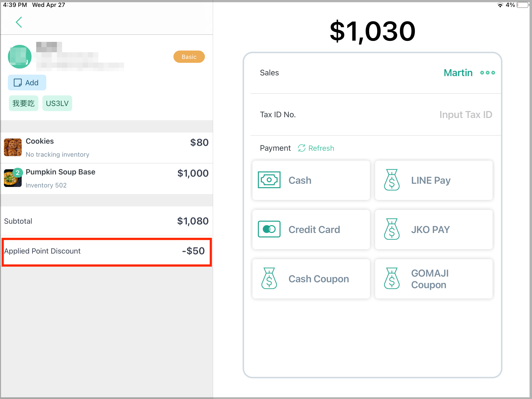Select Cash payment method

311,180
